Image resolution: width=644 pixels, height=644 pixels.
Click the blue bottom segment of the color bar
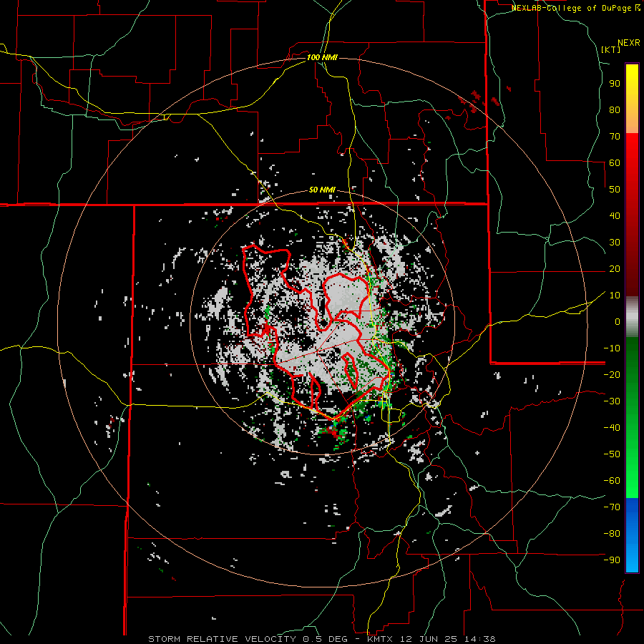tap(632, 535)
